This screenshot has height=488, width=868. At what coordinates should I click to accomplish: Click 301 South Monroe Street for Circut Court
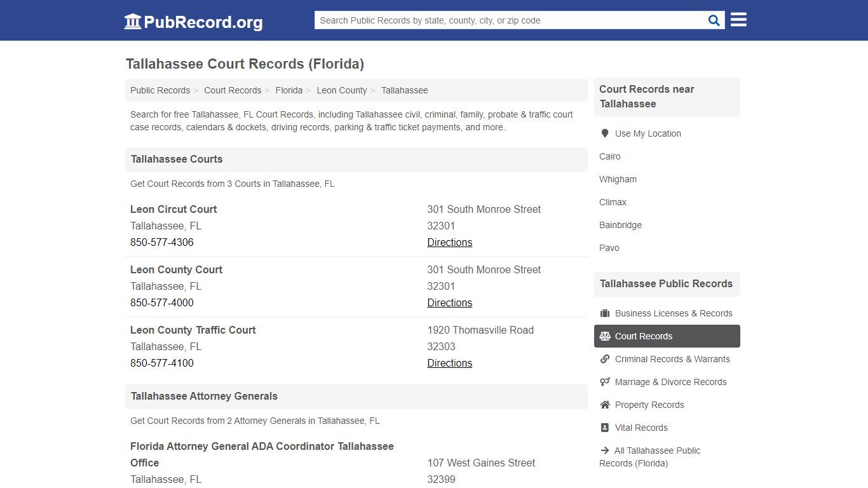pyautogui.click(x=484, y=209)
